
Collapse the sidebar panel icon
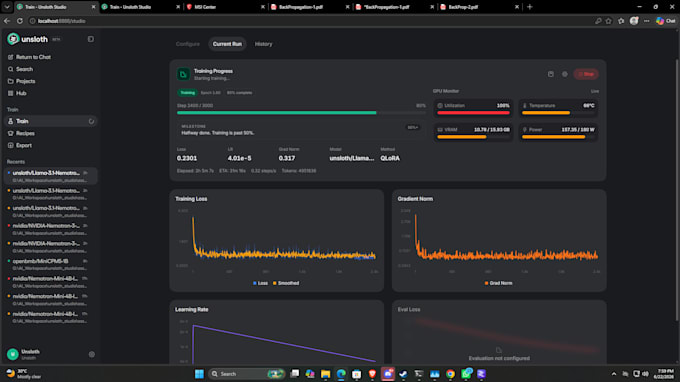click(x=91, y=39)
